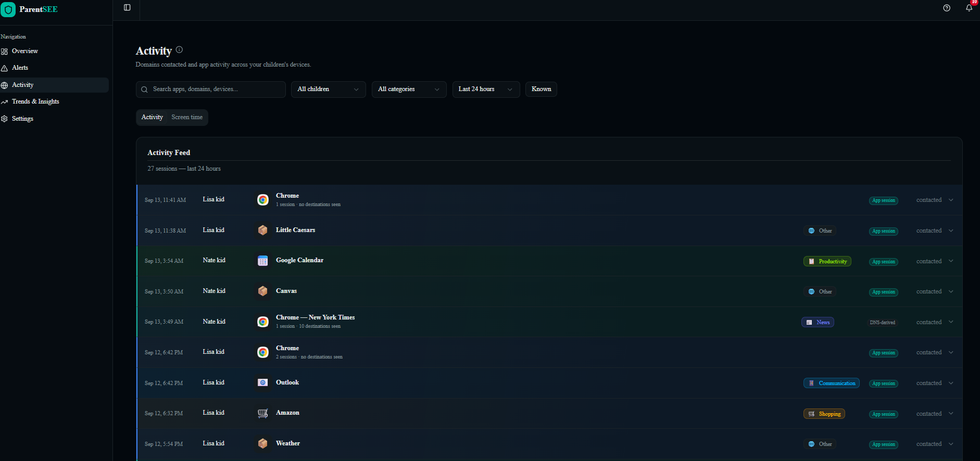Click App session badge in Weather row
The height and width of the screenshot is (461, 980).
click(x=884, y=444)
